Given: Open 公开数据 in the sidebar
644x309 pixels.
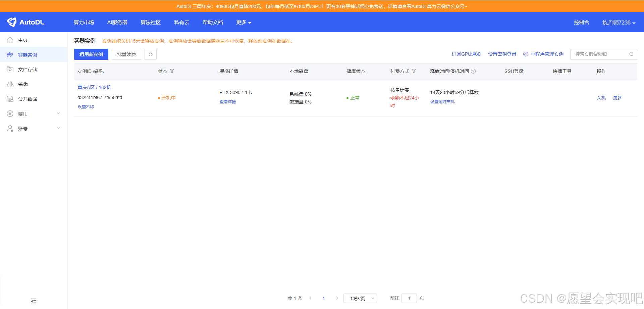Looking at the screenshot, I should (34, 99).
